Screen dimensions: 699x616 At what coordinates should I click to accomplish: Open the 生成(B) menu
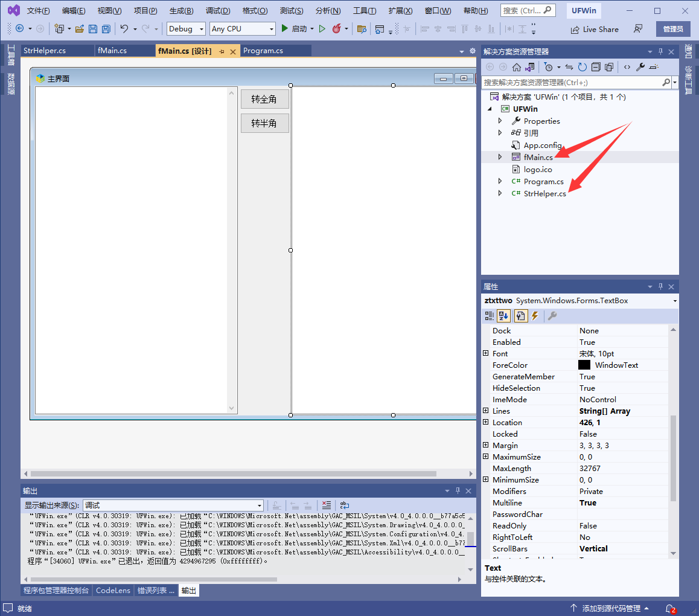[182, 11]
